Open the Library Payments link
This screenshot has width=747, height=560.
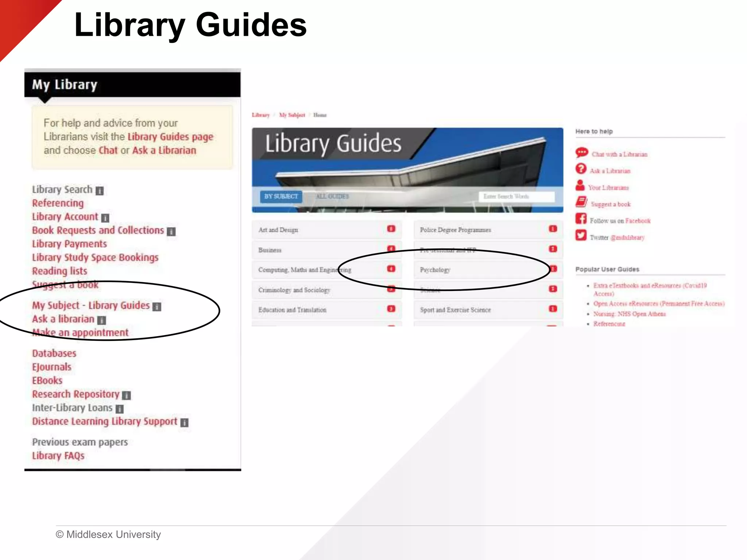pos(69,244)
